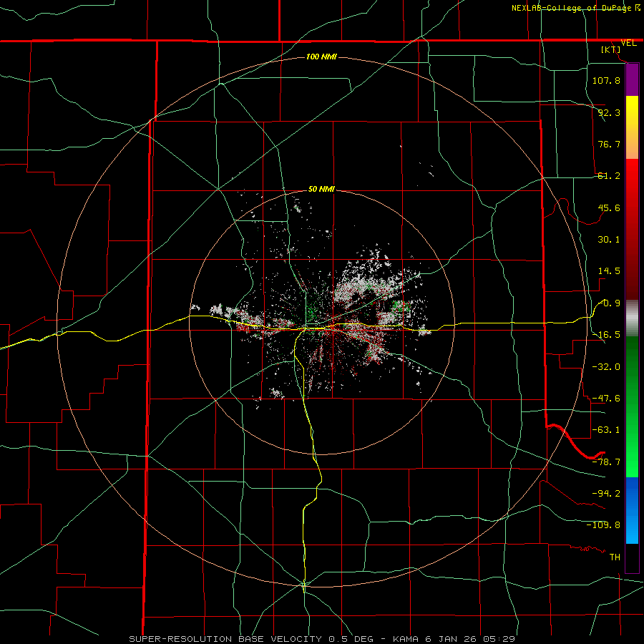Click the 50 NMI range ring label

[x=321, y=190]
